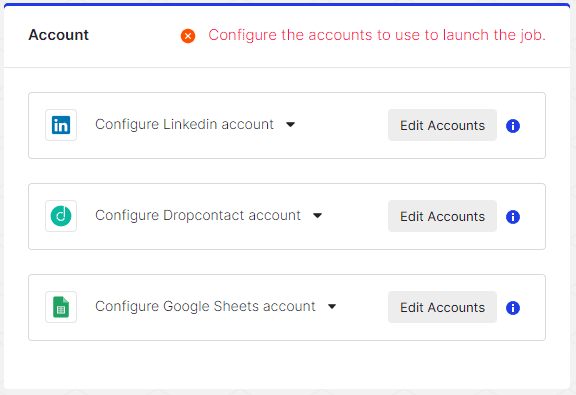Image resolution: width=576 pixels, height=395 pixels.
Task: Click the LinkedIn logo icon
Action: point(61,125)
